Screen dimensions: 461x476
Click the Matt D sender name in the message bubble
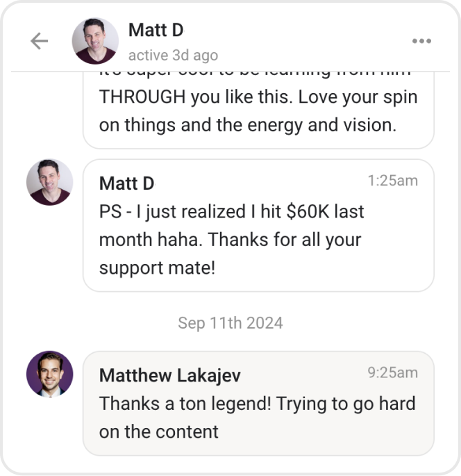point(126,183)
